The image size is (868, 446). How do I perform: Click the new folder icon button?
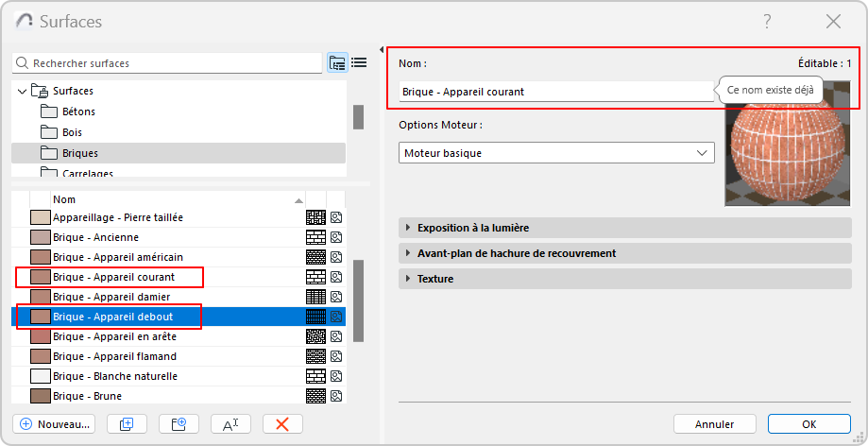click(179, 424)
